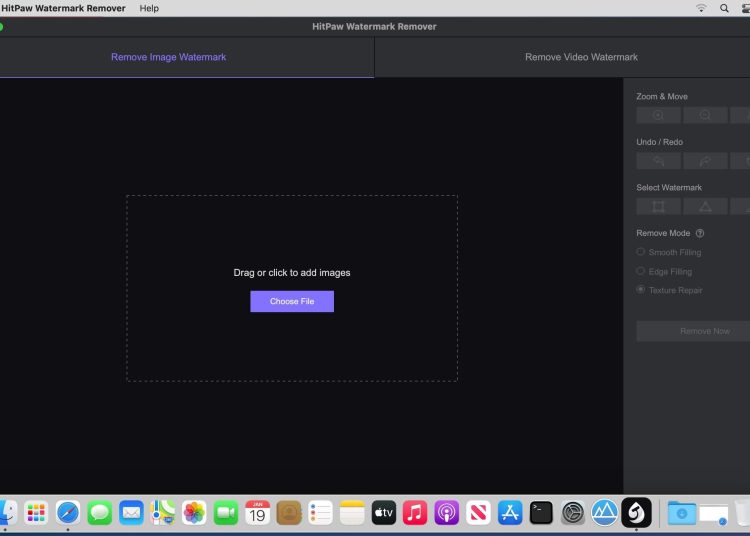Select Texture Repair remove mode
This screenshot has width=750, height=536.
click(641, 290)
